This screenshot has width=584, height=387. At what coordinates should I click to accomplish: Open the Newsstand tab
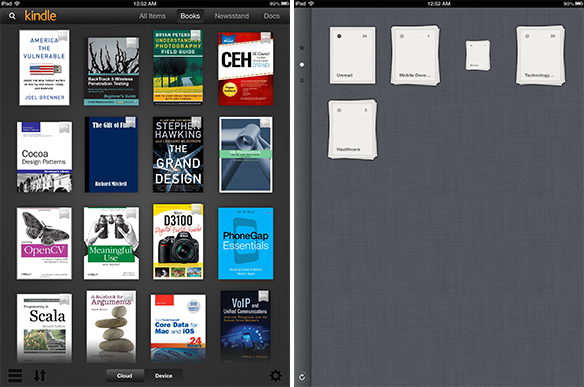tap(232, 16)
